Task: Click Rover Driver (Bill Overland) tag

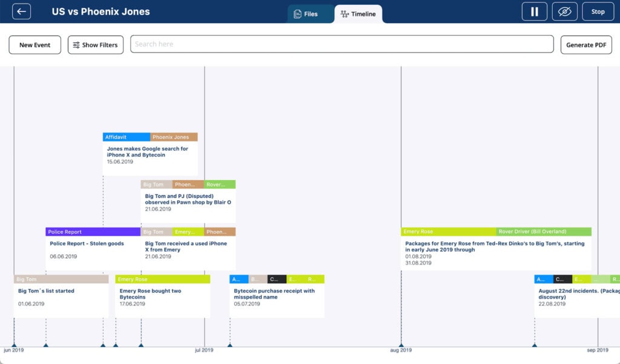Action: point(544,232)
